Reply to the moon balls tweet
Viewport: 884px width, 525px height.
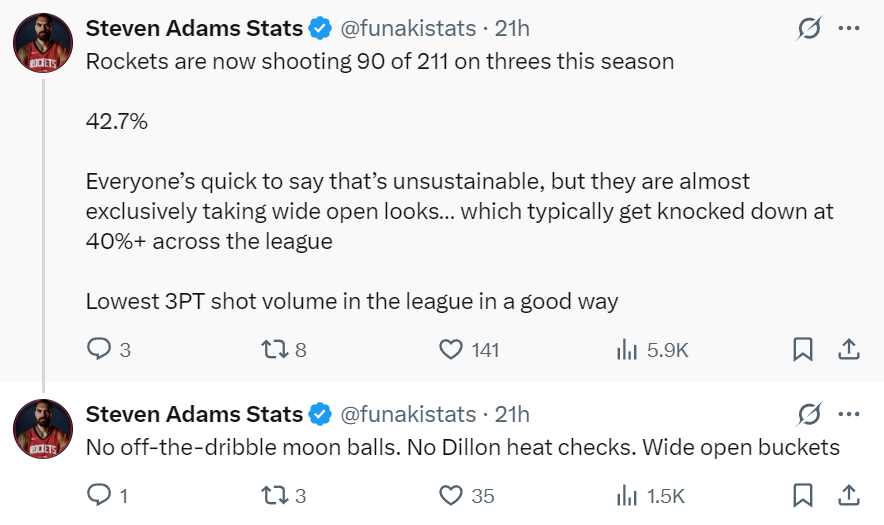tap(99, 494)
